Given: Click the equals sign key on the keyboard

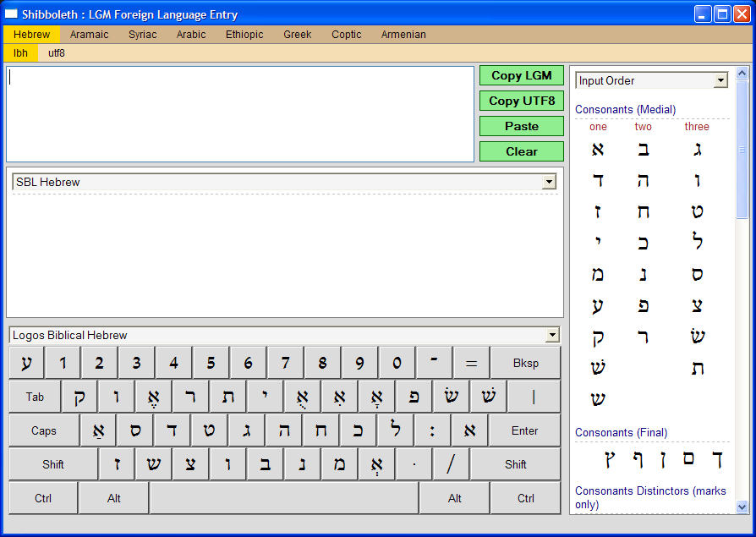Looking at the screenshot, I should (x=471, y=363).
